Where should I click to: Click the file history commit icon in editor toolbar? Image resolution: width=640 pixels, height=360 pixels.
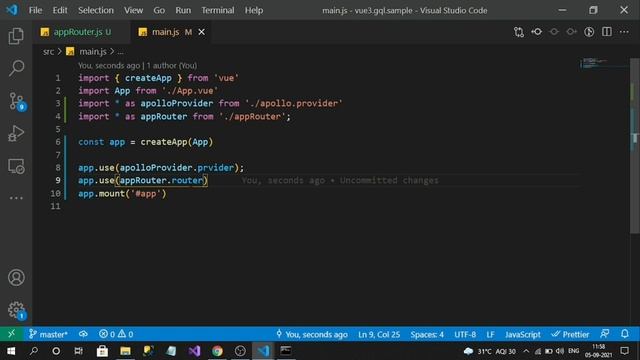pyautogui.click(x=536, y=32)
